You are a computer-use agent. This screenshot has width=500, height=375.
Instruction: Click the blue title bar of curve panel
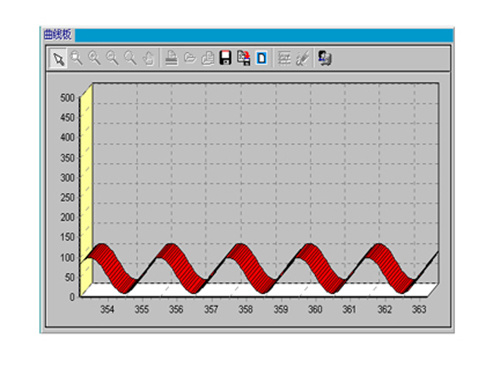(264, 35)
